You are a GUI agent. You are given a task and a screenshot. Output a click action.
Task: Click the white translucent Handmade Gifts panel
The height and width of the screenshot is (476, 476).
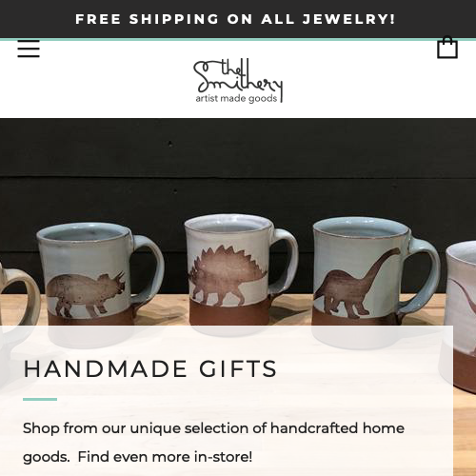tap(227, 401)
